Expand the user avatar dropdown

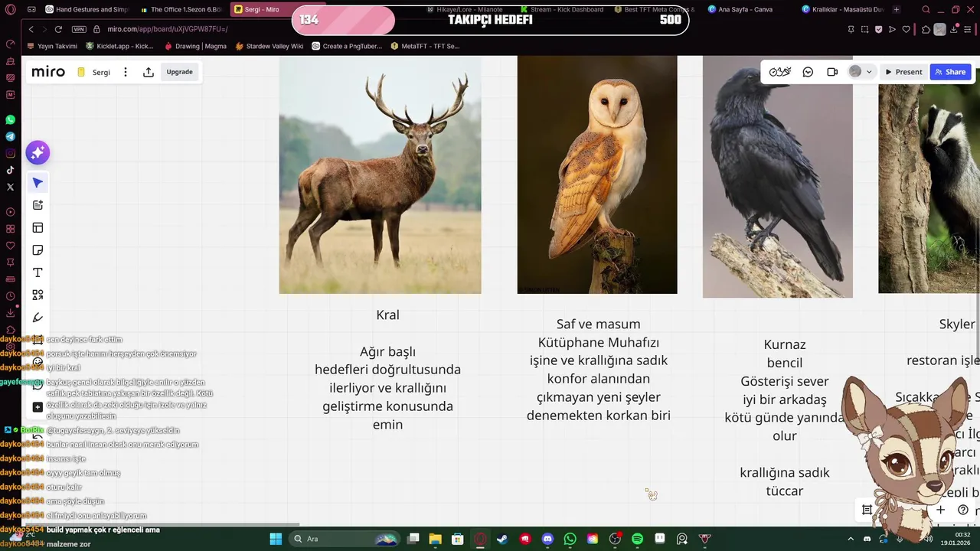(869, 72)
